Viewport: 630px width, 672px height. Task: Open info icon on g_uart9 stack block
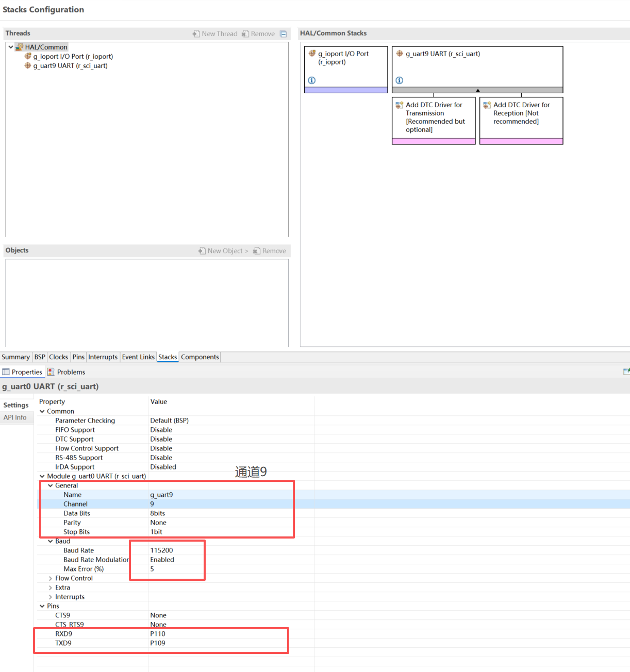click(399, 80)
